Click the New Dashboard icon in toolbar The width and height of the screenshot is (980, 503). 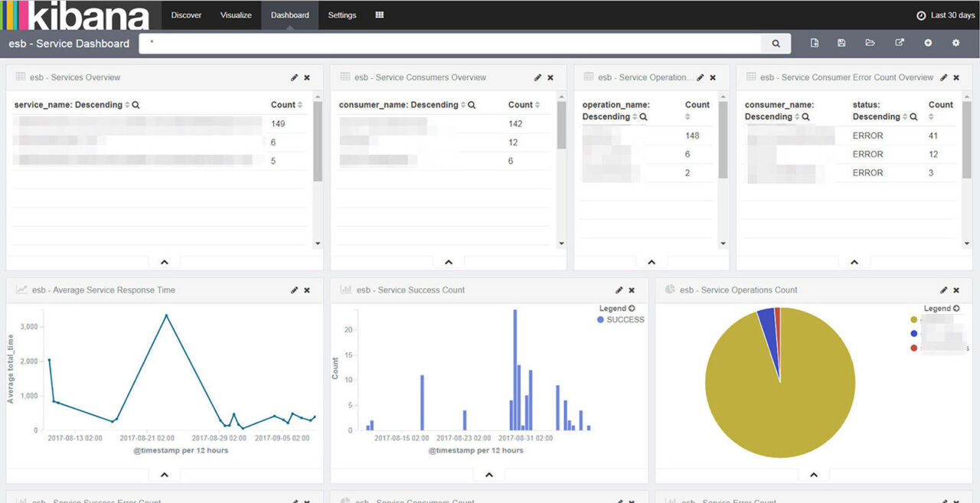point(815,44)
